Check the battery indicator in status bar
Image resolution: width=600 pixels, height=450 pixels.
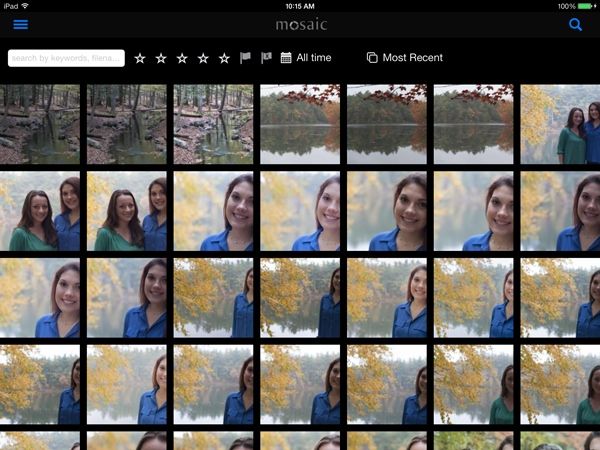coord(584,6)
